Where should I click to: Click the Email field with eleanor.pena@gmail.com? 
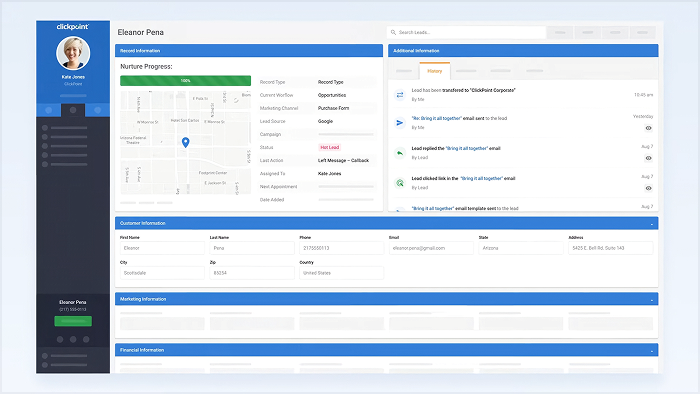431,248
